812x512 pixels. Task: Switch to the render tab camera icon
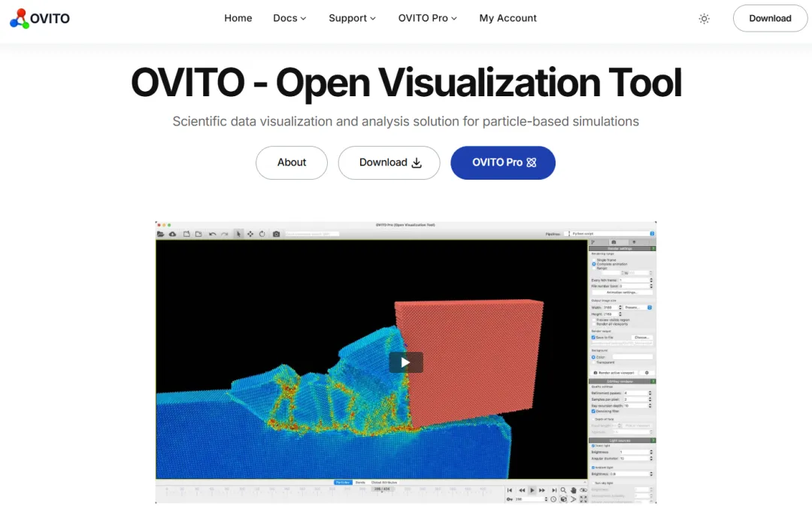[x=614, y=242]
